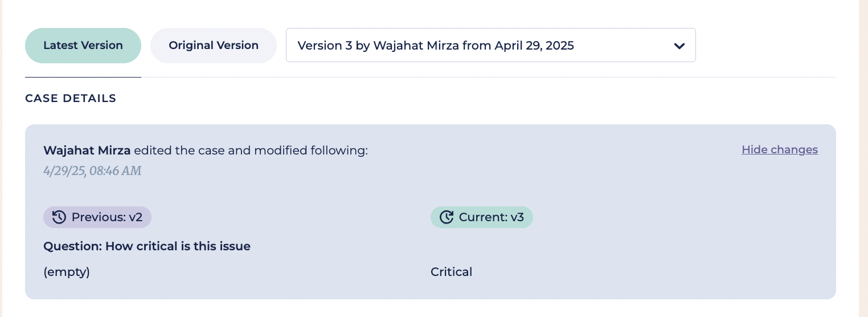
Task: Click 'April 29, 2025' in the version selector
Action: pyautogui.click(x=534, y=46)
